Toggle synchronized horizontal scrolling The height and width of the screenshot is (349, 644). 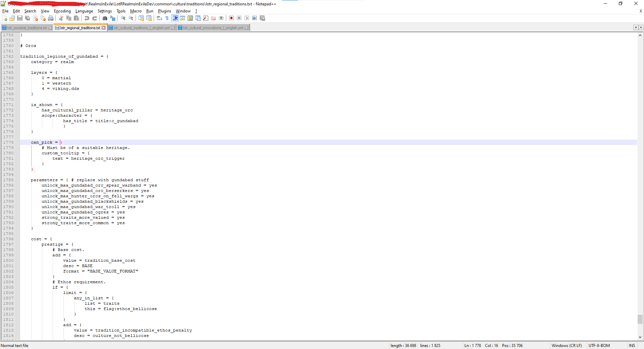pos(149,18)
